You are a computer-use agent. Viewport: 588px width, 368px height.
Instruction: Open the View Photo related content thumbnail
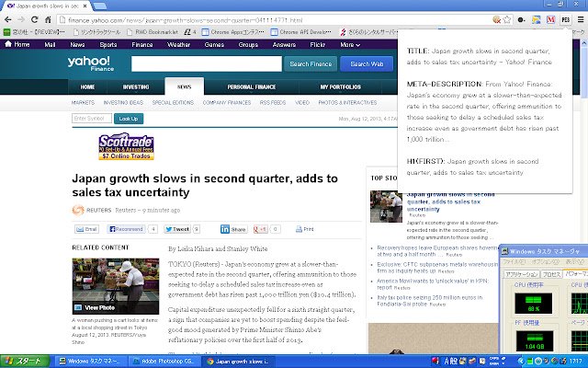(x=116, y=286)
